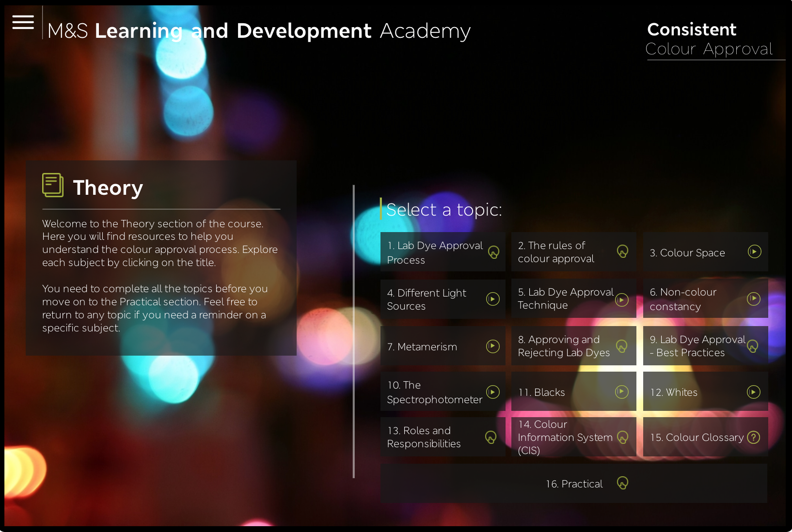Click the Theory document icon

[x=53, y=185]
